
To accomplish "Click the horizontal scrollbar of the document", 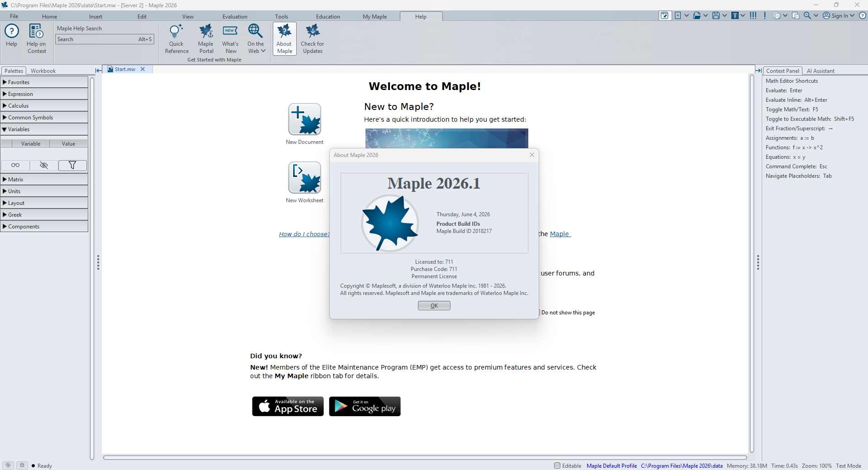I will coord(425,457).
